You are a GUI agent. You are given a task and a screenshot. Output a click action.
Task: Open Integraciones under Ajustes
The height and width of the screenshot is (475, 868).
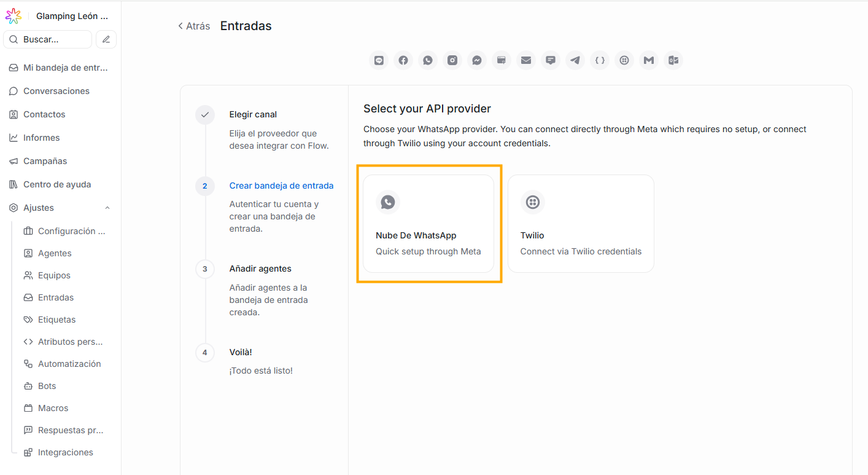click(66, 452)
